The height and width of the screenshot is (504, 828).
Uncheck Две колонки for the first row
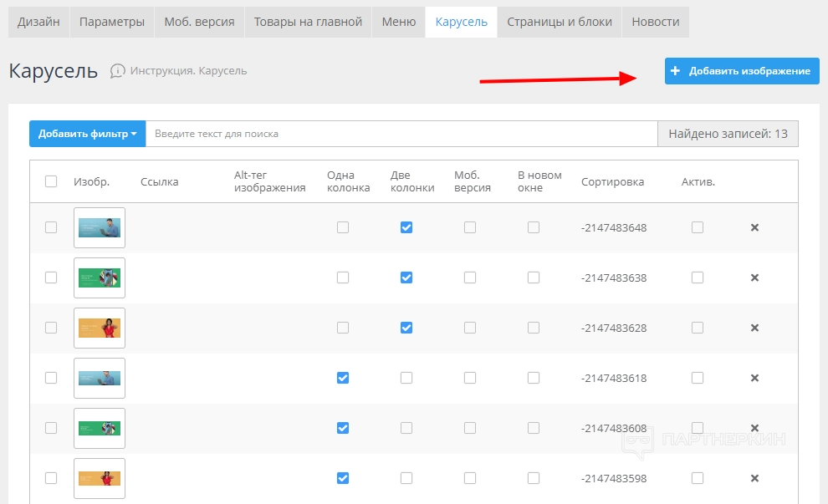click(406, 227)
